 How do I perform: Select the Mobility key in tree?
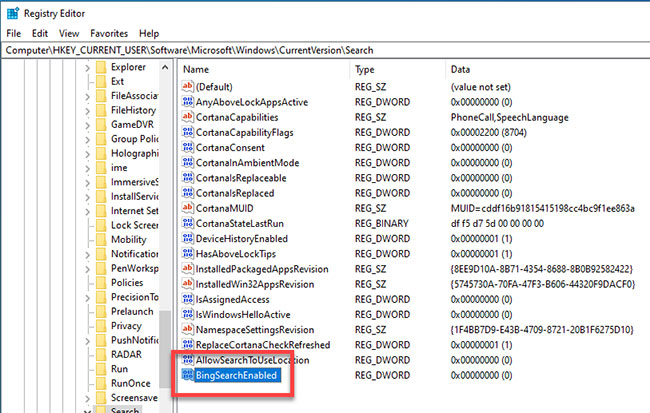[x=129, y=240]
